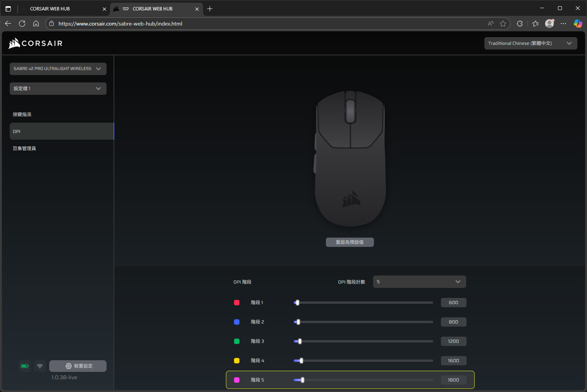Click the 階段 4 DPI slider track
The height and width of the screenshot is (392, 587).
[363, 361]
